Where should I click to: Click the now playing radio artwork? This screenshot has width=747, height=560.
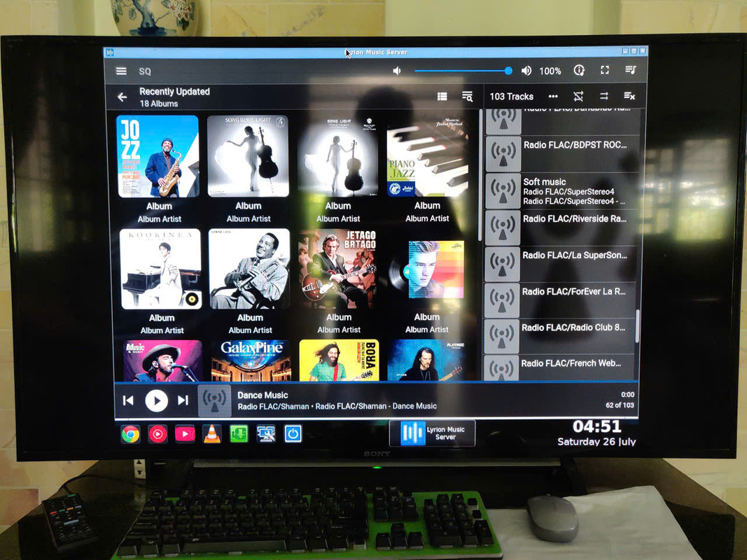(x=214, y=401)
